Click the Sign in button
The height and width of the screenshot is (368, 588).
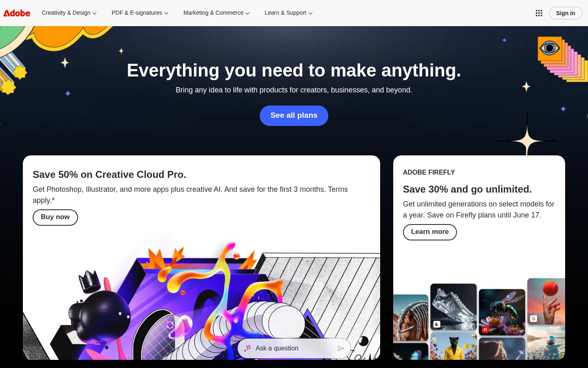click(566, 13)
